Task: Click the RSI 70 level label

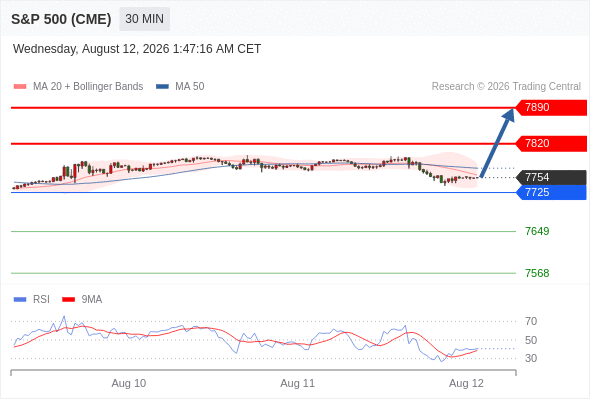Action: click(x=531, y=321)
